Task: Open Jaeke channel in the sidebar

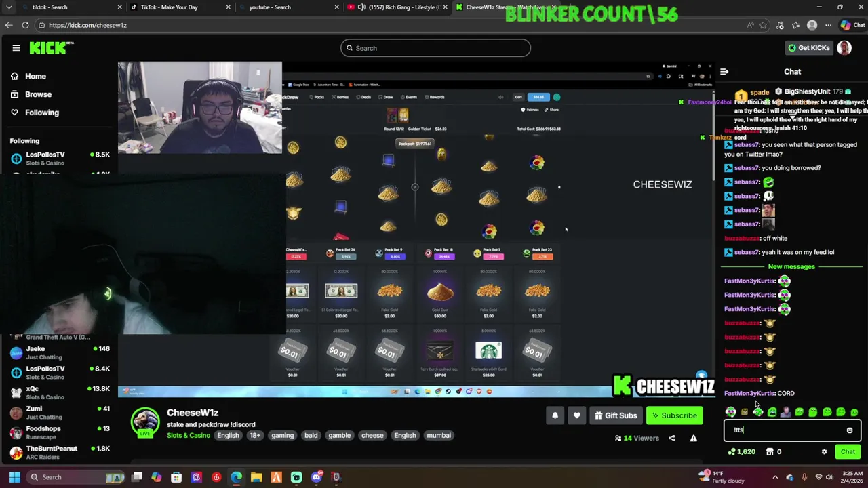Action: [60, 352]
